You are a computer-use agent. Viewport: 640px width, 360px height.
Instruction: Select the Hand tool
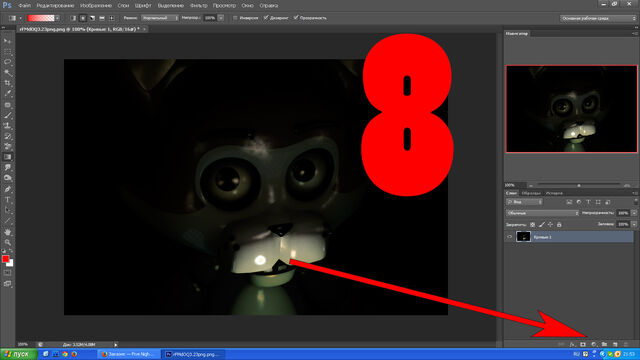7,232
